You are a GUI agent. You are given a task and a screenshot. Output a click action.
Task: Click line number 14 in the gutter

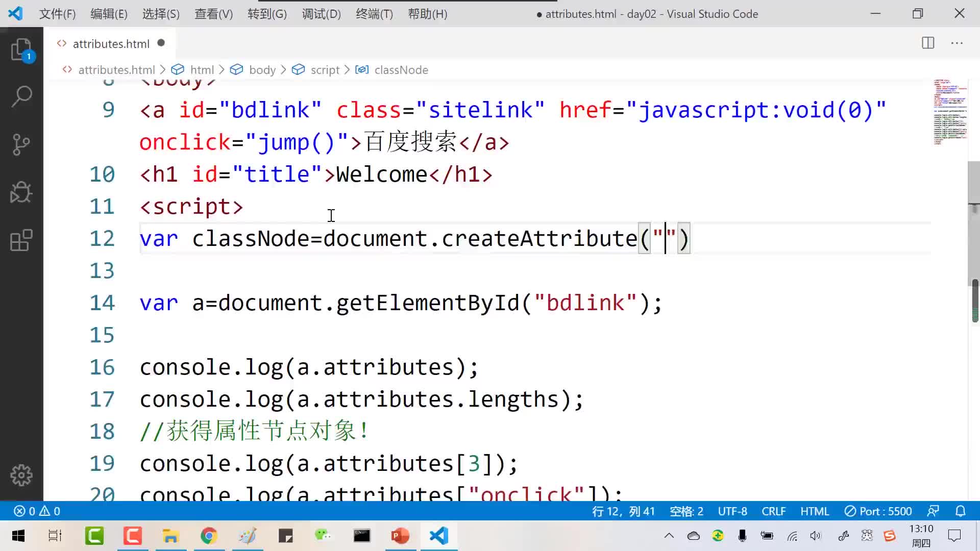tap(102, 303)
